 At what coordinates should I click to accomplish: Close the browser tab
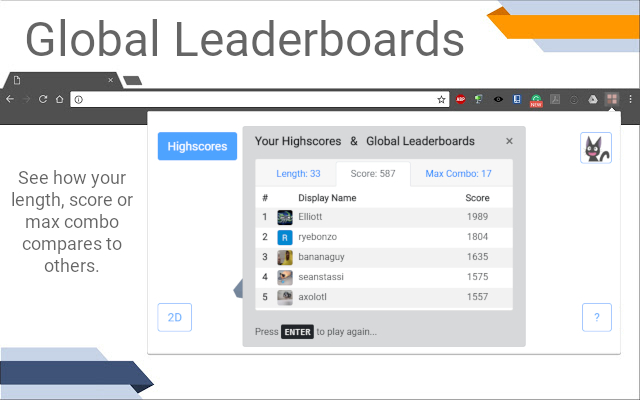pos(110,80)
